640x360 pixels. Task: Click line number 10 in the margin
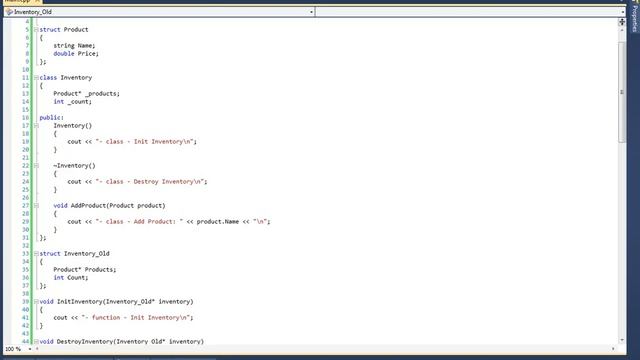25,70
